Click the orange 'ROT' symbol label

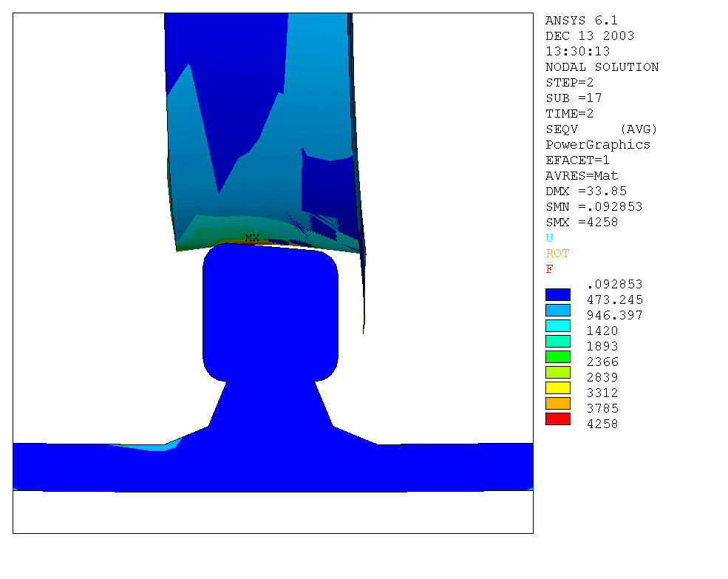[557, 254]
